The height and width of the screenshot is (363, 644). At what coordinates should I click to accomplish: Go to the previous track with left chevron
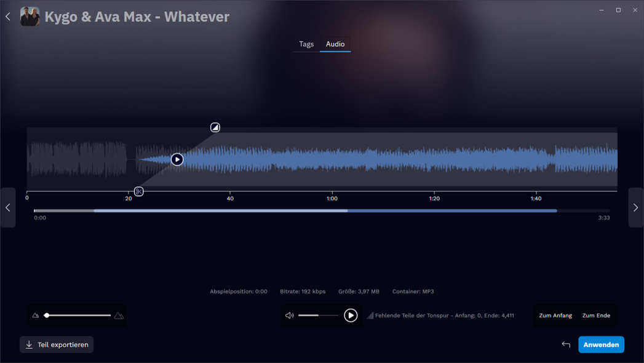tap(8, 208)
